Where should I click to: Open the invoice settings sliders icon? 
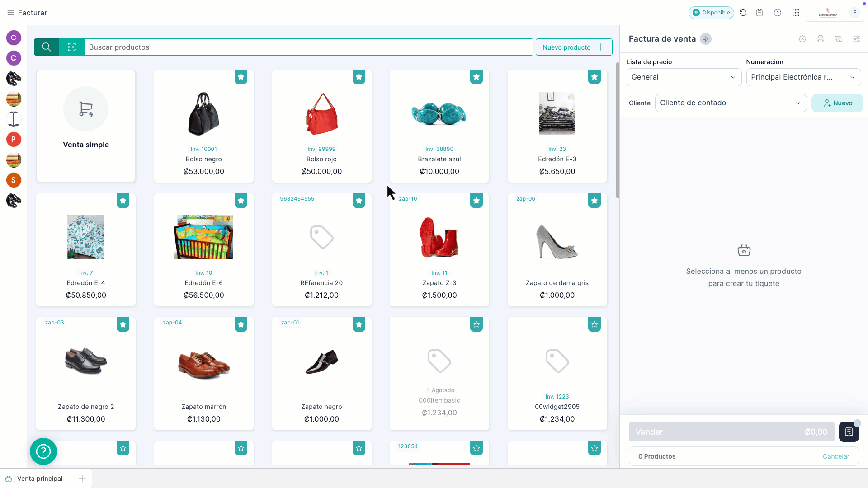856,39
